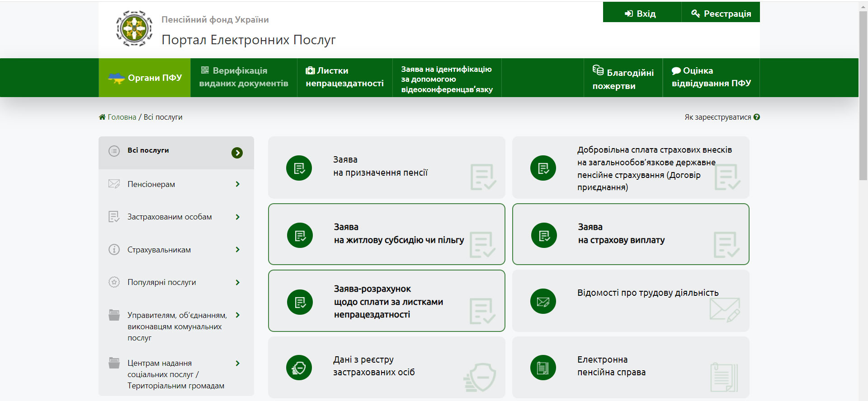
Task: Click the document icon for Електронна пенсійна справа
Action: (543, 368)
